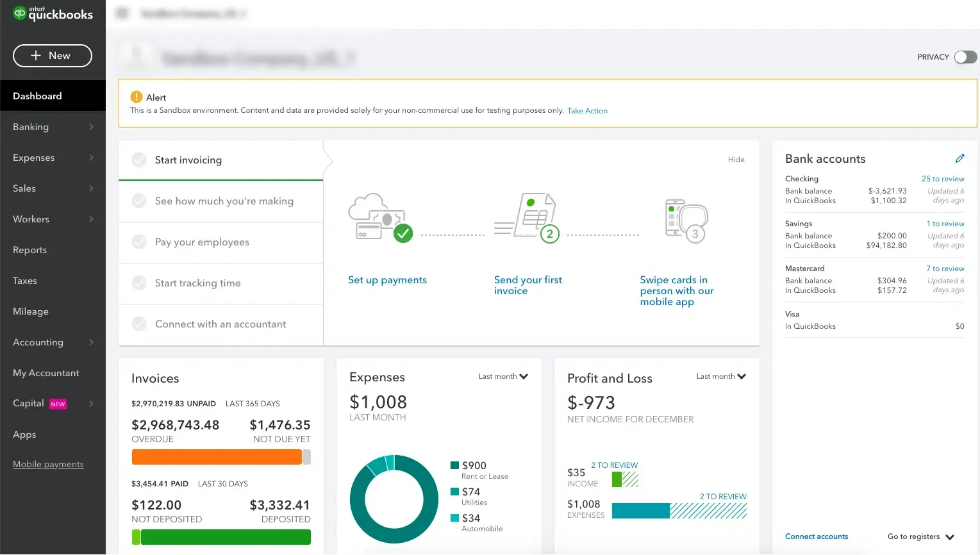Click the QuickBooks logo
980x555 pixels.
pos(51,13)
